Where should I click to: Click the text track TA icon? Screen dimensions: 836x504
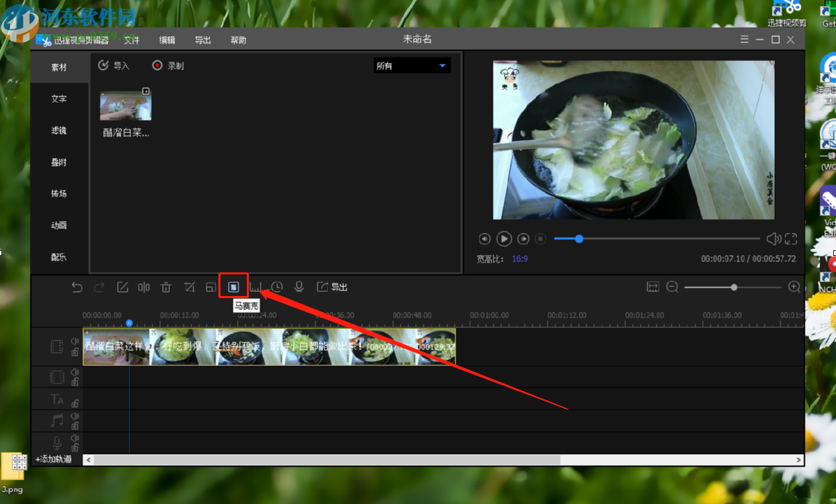coord(57,399)
